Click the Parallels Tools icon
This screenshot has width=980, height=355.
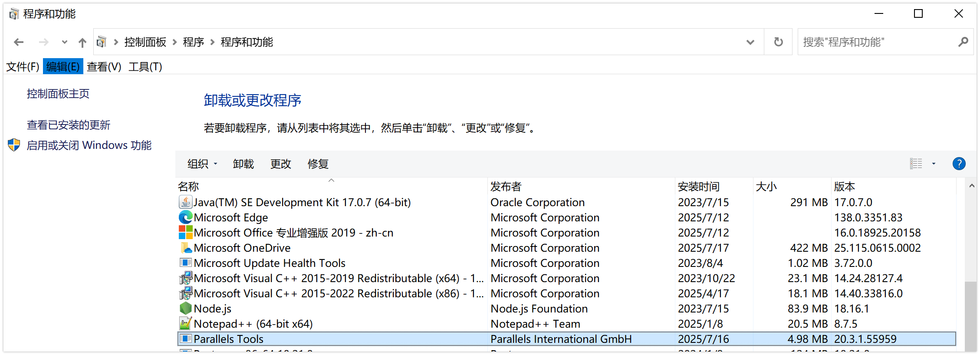tap(185, 339)
